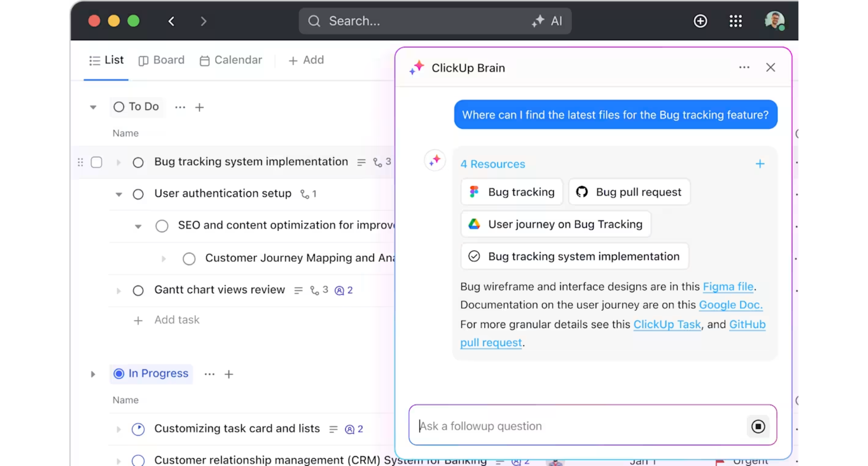
Task: Toggle status of Customizing task card and lists
Action: (x=138, y=429)
